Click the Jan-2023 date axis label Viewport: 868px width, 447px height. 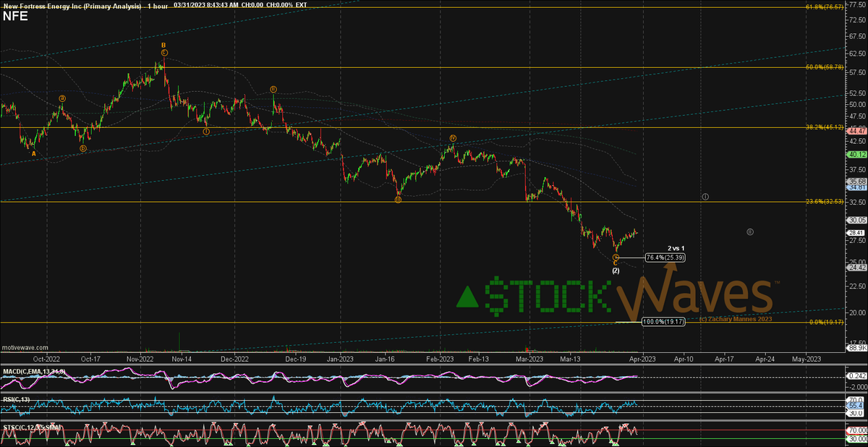(x=341, y=358)
